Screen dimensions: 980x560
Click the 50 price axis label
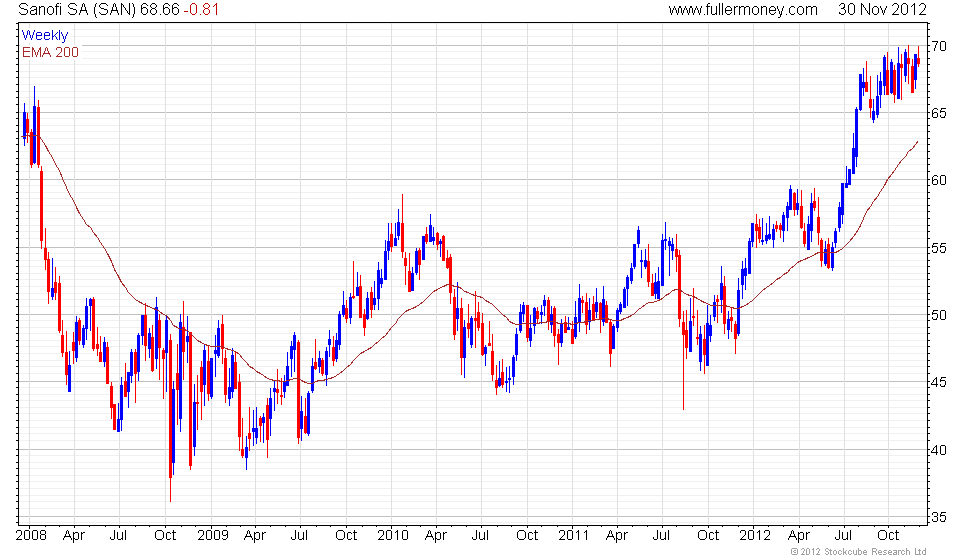coord(939,315)
